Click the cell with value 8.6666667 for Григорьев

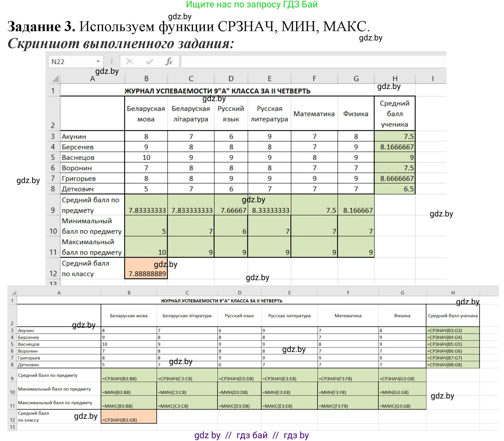coord(395,178)
